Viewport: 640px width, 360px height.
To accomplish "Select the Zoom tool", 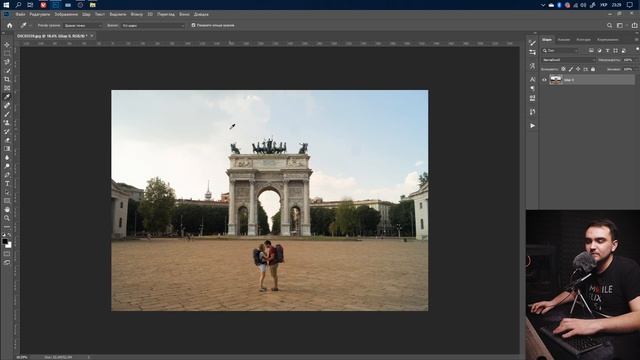I will point(7,218).
